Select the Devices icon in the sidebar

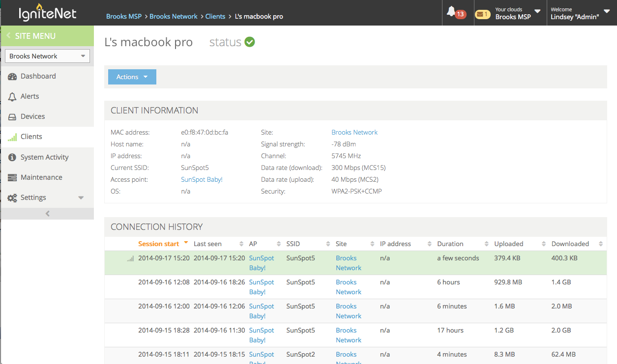click(12, 116)
